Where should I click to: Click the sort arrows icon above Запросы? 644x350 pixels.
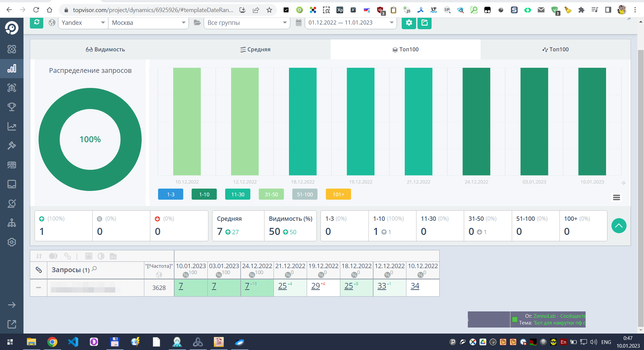tap(39, 256)
